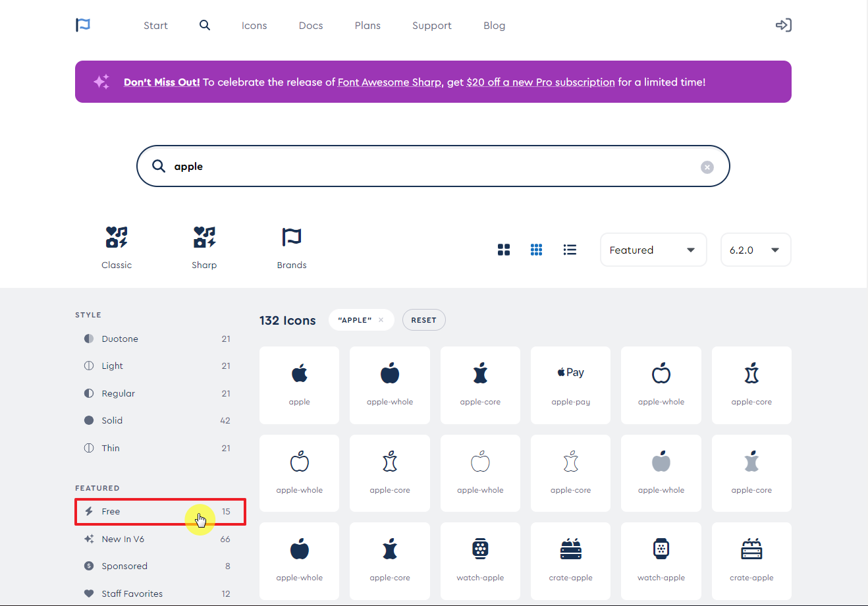868x606 pixels.
Task: Toggle the Thin style filter
Action: coord(157,448)
